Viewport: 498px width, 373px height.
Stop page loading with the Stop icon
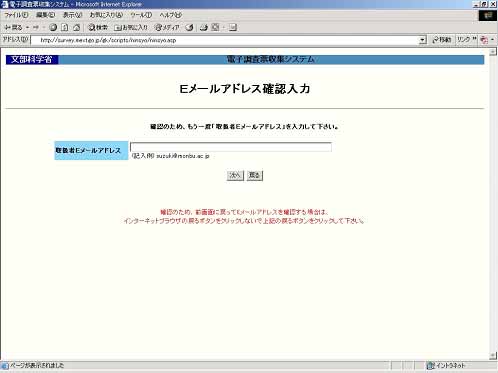click(53, 27)
